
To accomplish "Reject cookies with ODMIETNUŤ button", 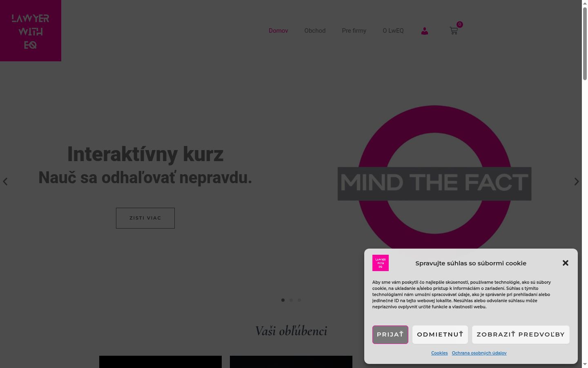I will [x=440, y=334].
